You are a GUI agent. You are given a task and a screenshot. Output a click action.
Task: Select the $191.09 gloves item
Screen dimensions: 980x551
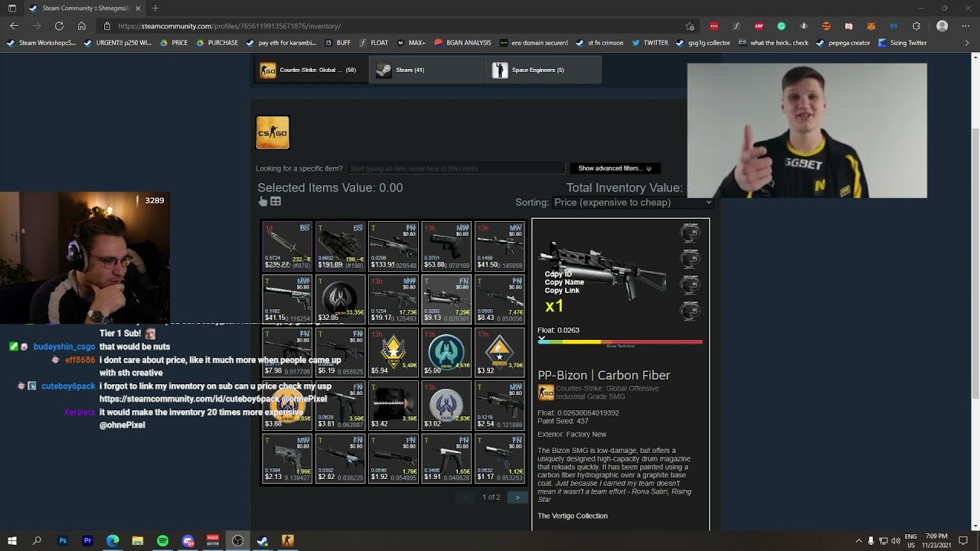click(341, 246)
